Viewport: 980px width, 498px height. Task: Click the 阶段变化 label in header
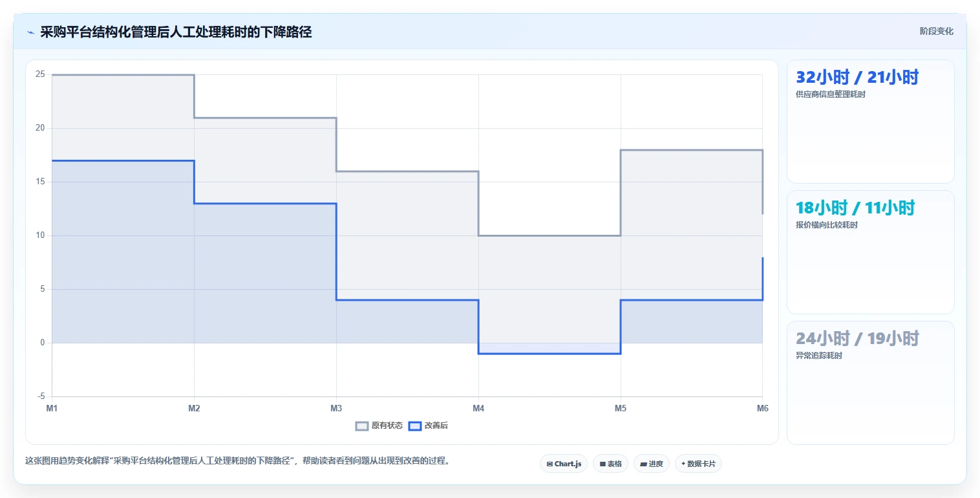937,32
